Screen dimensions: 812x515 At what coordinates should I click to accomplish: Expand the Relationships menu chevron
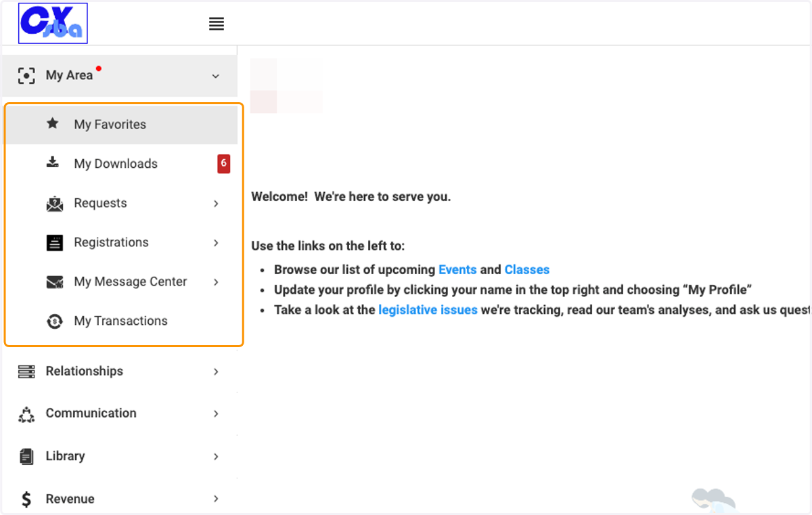[x=216, y=372]
